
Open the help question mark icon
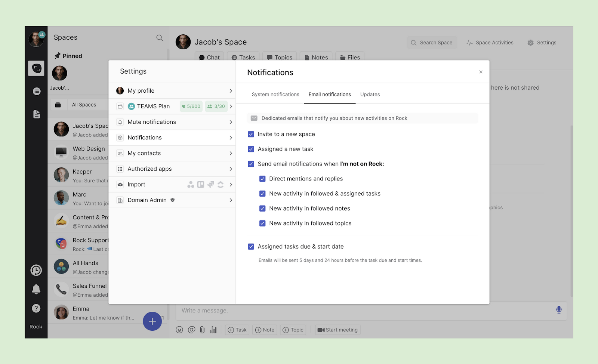[36, 308]
